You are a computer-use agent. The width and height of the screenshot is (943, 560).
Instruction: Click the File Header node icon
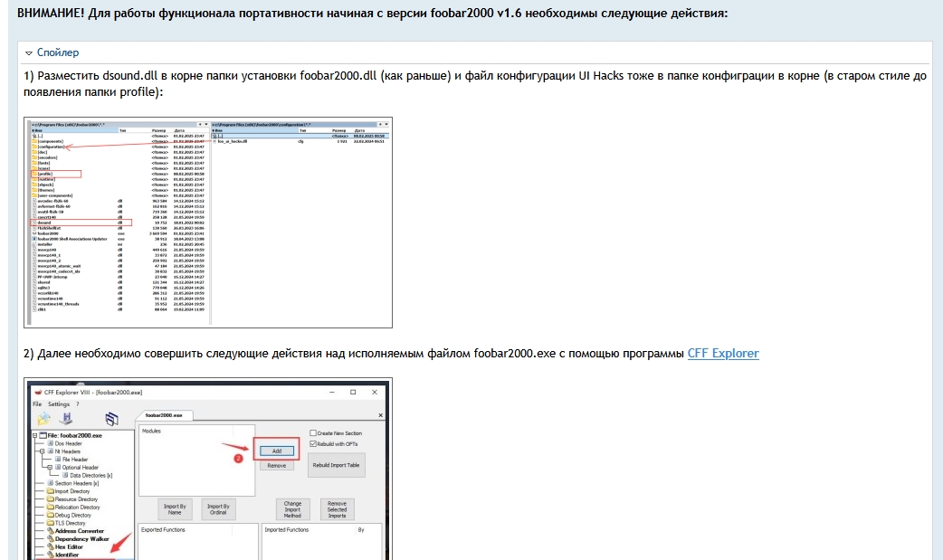click(x=58, y=459)
